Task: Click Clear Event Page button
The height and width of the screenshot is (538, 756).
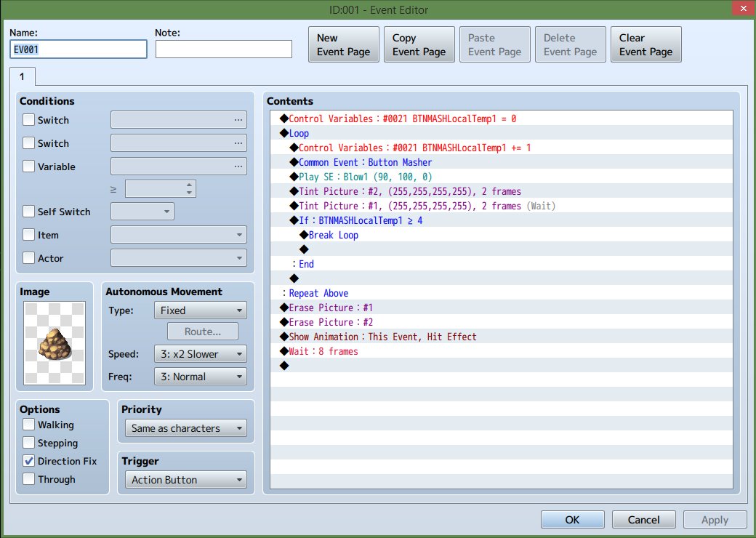Action: (x=646, y=44)
